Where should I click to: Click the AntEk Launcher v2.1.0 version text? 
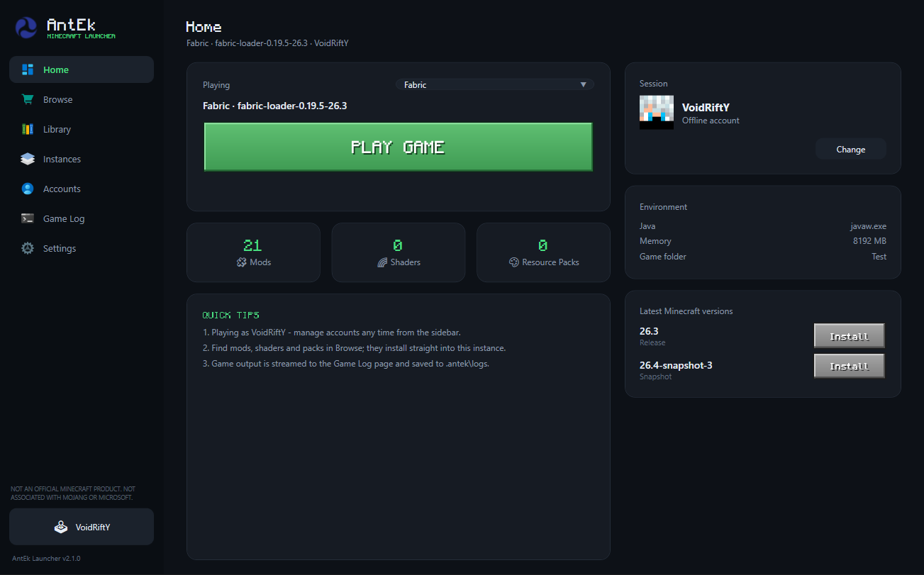(46, 559)
